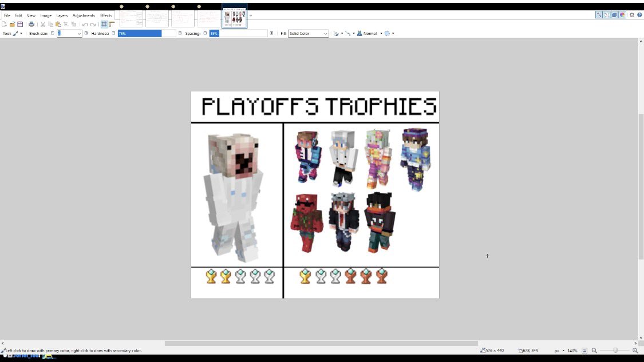Click the 140% zoom level
The height and width of the screenshot is (362, 644).
(x=572, y=351)
